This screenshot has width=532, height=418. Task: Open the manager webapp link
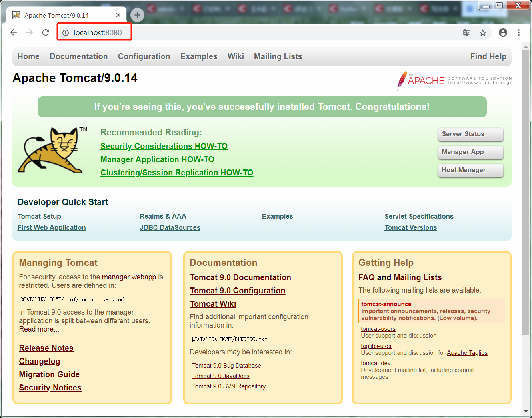pos(129,277)
